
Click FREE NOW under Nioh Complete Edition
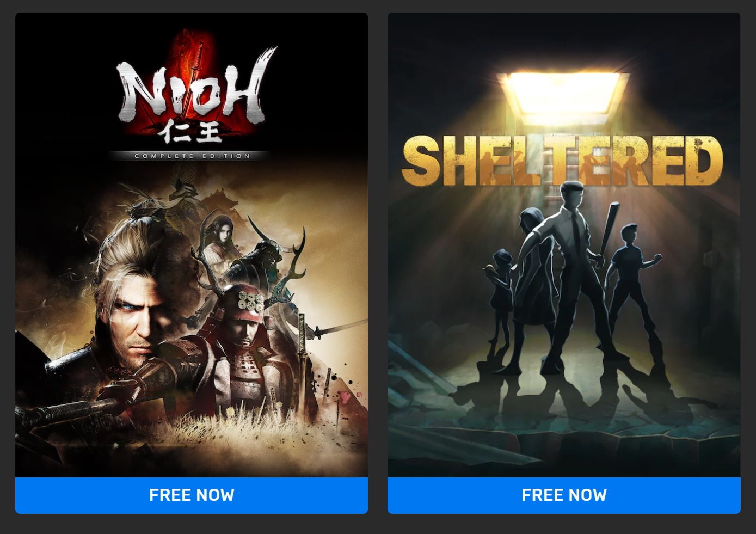click(192, 495)
